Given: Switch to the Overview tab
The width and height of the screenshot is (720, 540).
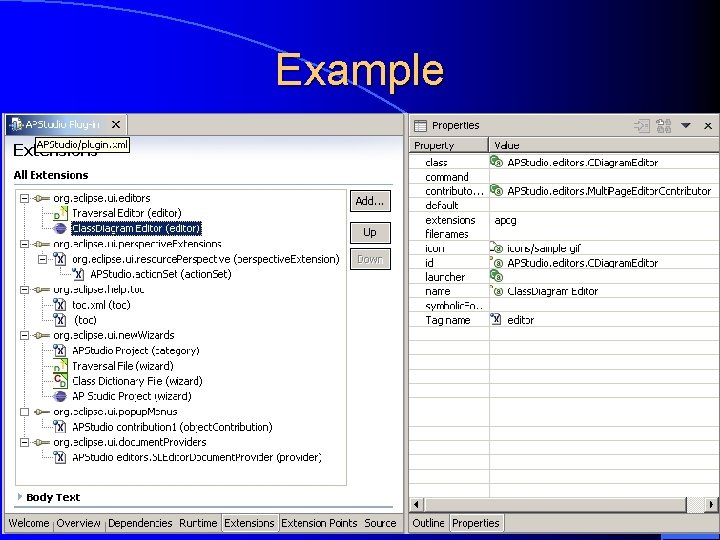Looking at the screenshot, I should (78, 523).
